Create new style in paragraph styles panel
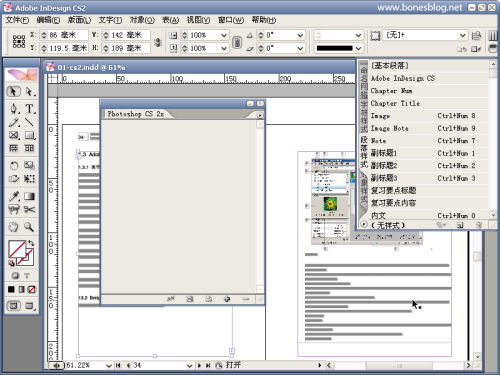Screen dimensions: 500x375 [x=460, y=225]
